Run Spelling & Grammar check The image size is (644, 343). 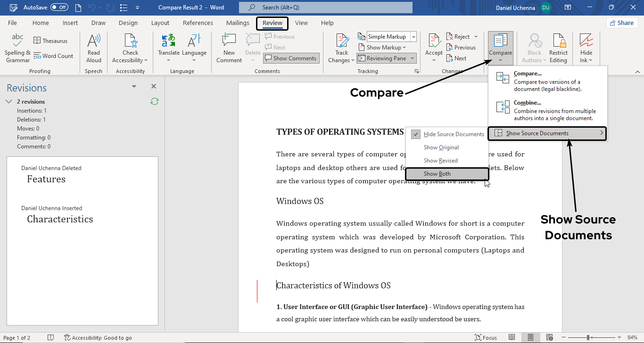[x=17, y=48]
